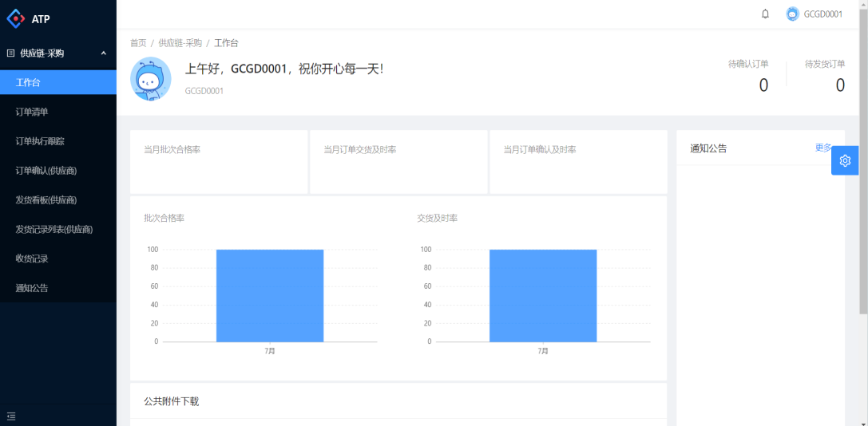Navigate to 发货看板(供应商)

tap(46, 200)
